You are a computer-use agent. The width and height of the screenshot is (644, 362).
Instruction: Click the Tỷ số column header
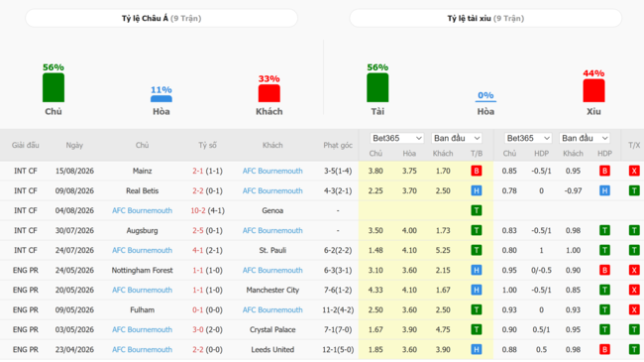pos(207,145)
